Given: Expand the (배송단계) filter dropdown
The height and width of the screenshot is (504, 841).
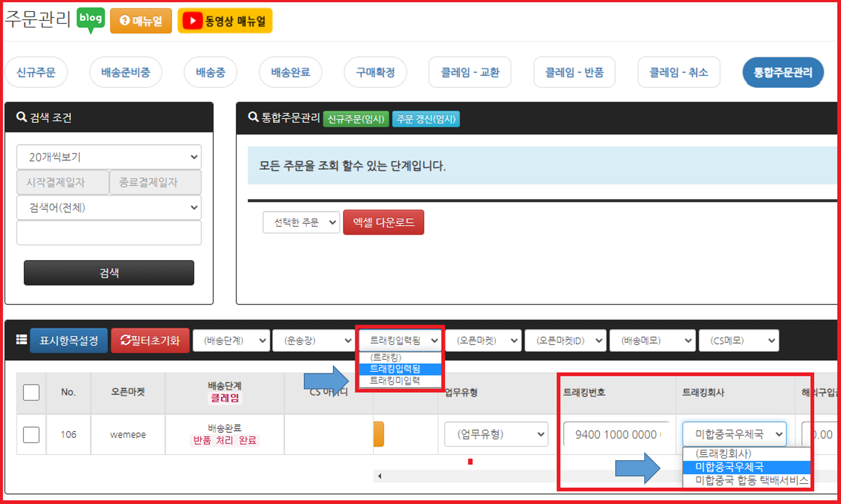Looking at the screenshot, I should point(231,341).
